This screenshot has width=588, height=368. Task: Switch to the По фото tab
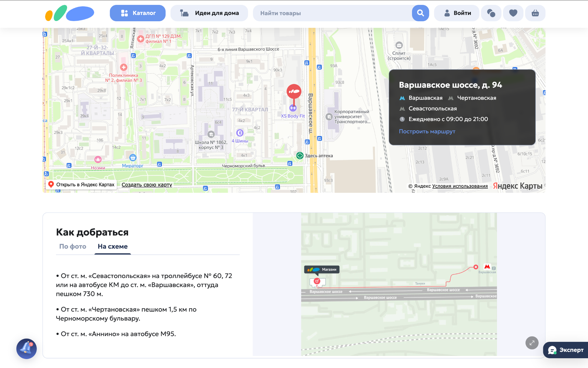(73, 246)
